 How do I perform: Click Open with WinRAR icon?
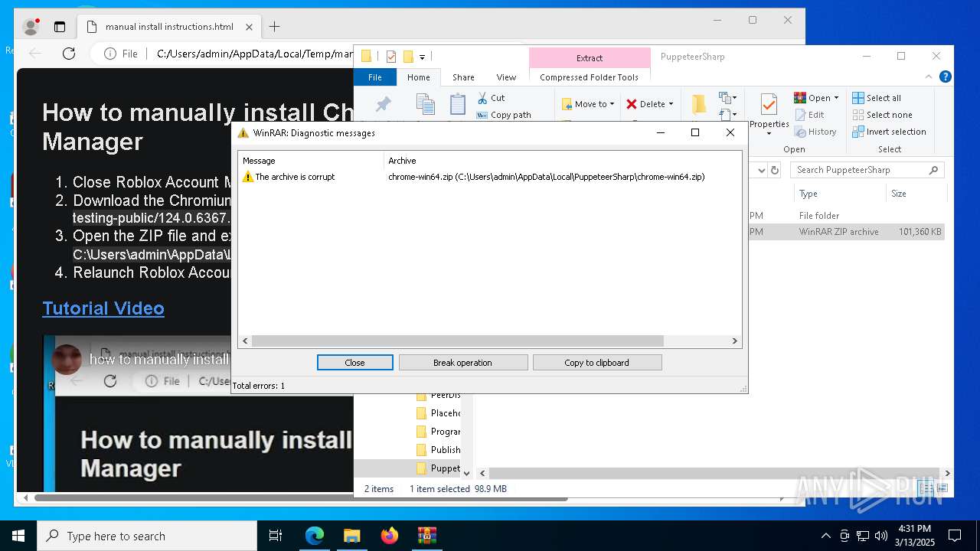point(800,98)
